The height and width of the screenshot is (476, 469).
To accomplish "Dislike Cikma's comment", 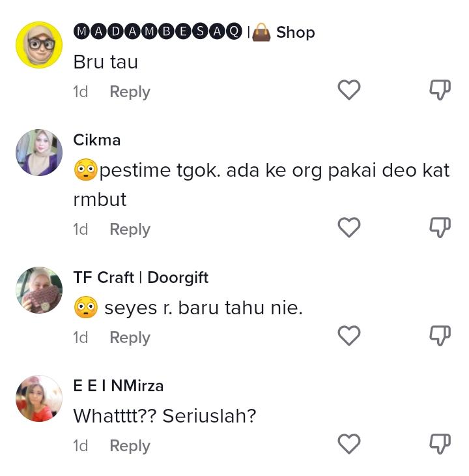I will click(440, 228).
